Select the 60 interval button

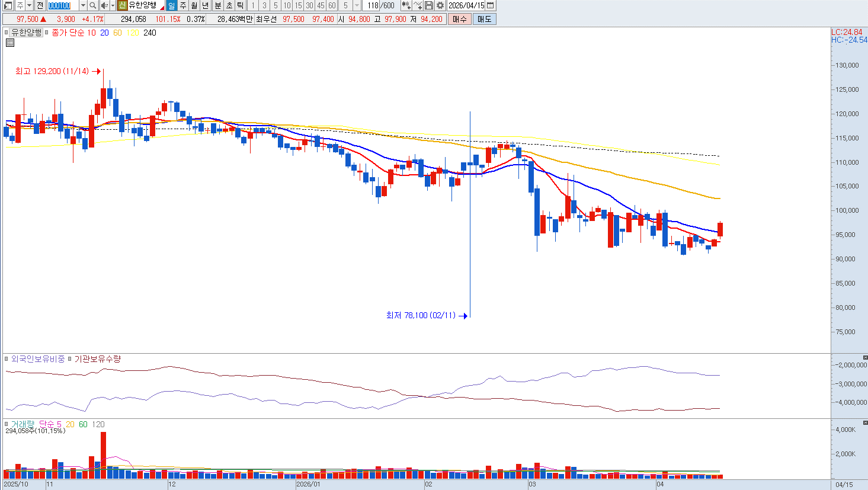332,5
